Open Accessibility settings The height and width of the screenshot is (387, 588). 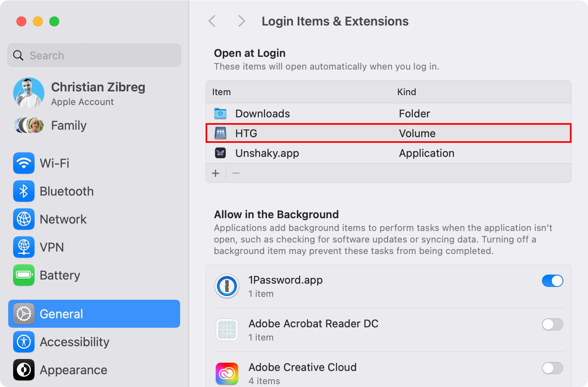click(74, 342)
